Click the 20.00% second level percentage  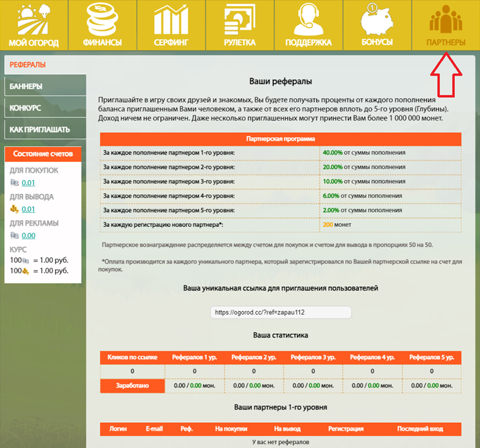332,167
